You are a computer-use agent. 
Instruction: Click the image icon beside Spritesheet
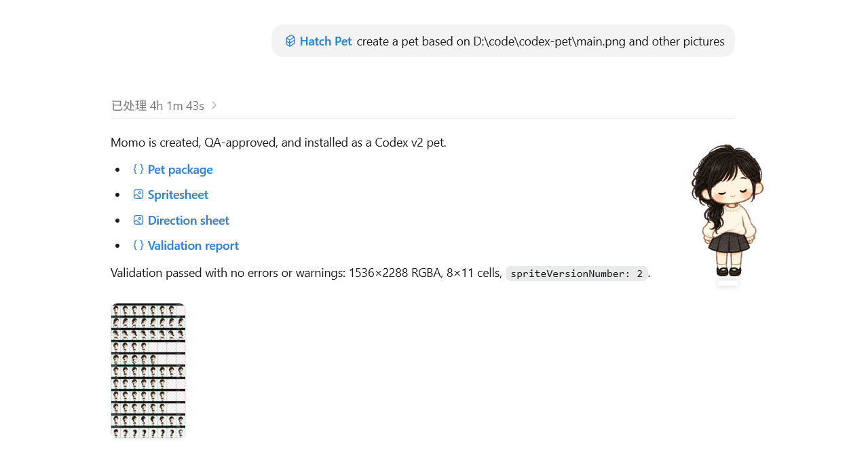[138, 194]
